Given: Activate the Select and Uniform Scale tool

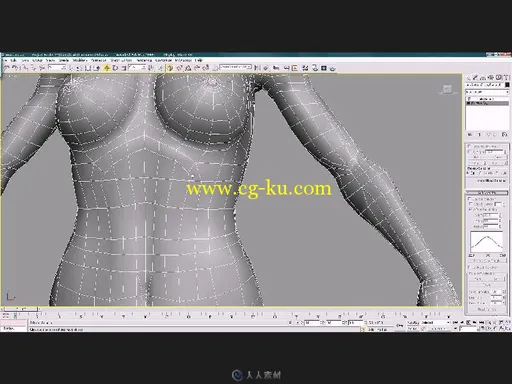Looking at the screenshot, I should pyautogui.click(x=123, y=68).
